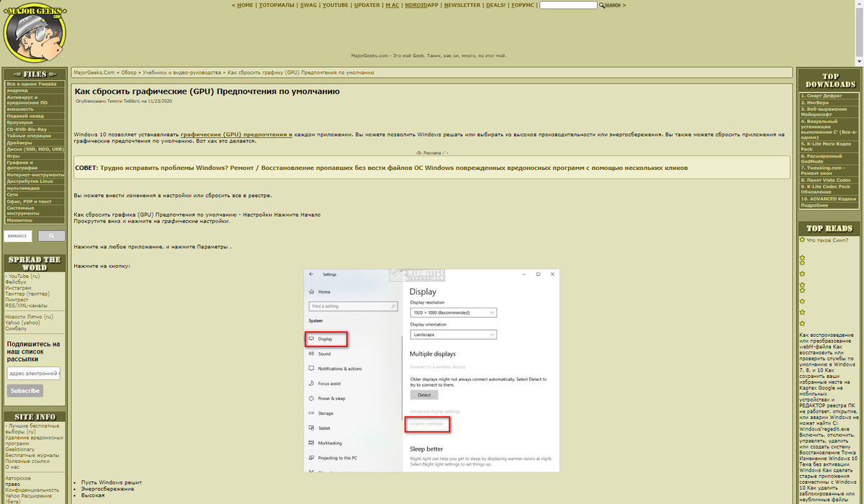Open NDROIDAPP in the top navigation
Image resolution: width=864 pixels, height=504 pixels.
422,5
